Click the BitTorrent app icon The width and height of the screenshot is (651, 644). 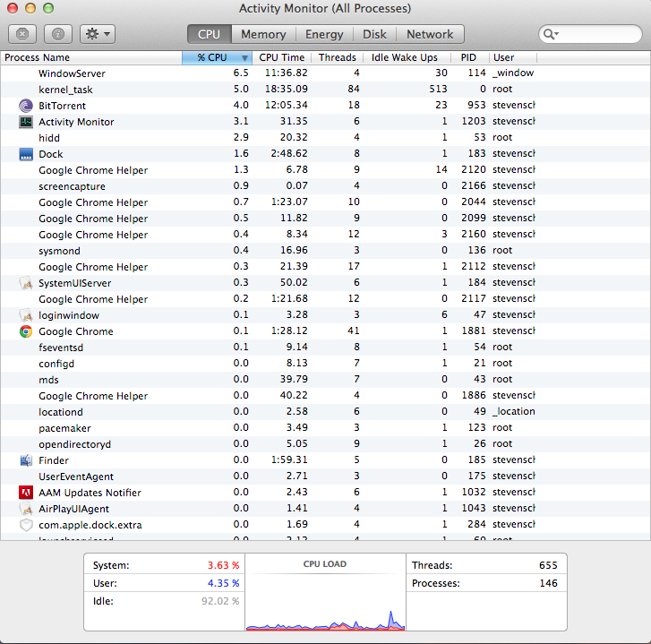[x=26, y=106]
